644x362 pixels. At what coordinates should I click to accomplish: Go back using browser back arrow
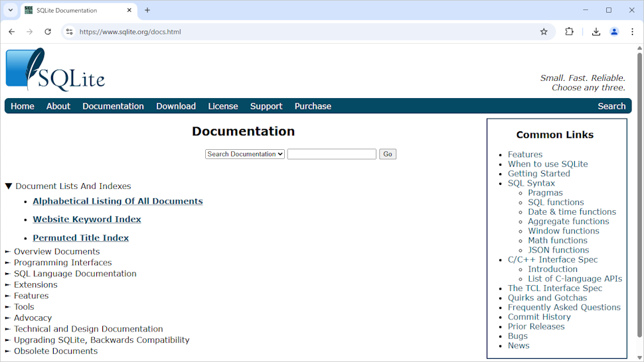pos(11,32)
